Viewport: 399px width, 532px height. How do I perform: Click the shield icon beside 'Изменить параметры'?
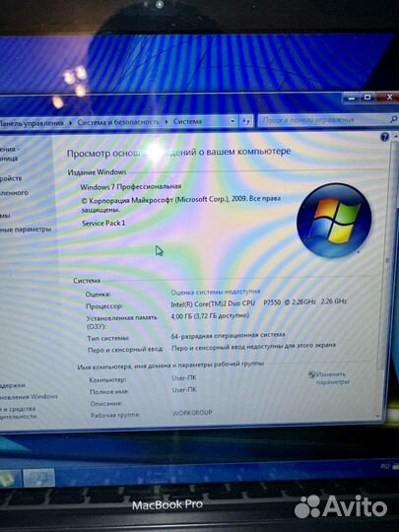pos(311,374)
